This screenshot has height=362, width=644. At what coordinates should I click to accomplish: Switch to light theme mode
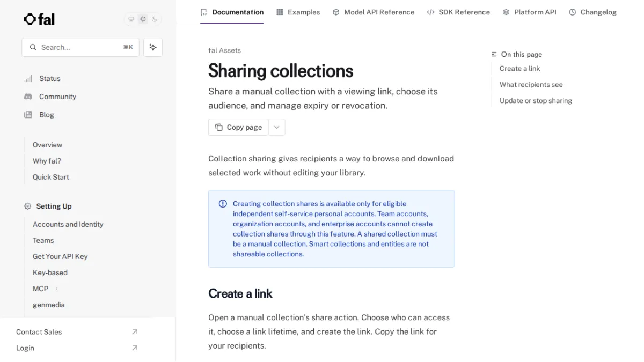tap(143, 19)
